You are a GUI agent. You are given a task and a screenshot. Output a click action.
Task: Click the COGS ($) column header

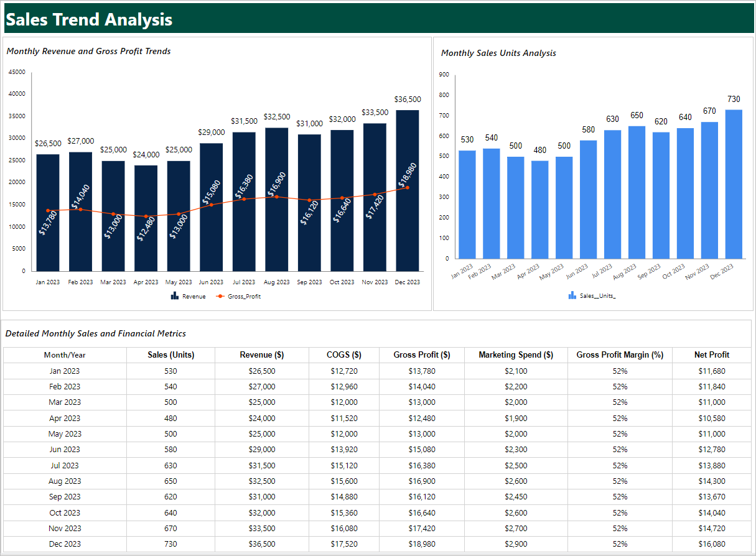344,355
